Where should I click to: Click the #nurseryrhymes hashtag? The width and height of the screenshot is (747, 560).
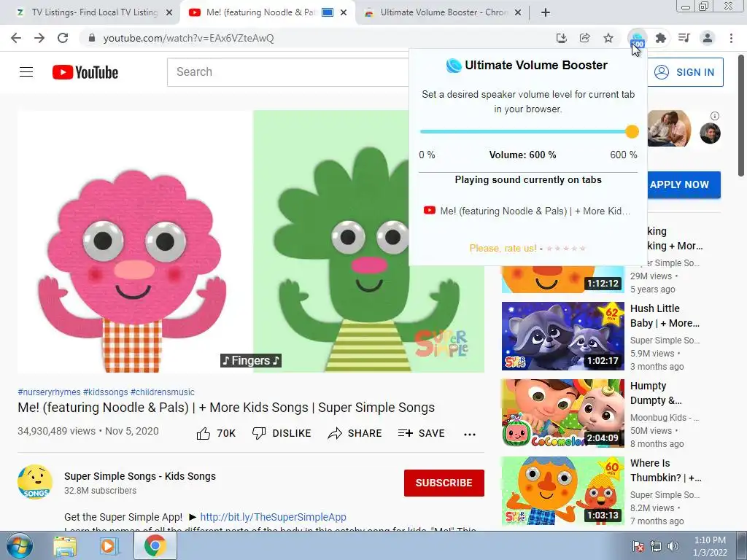pos(49,392)
